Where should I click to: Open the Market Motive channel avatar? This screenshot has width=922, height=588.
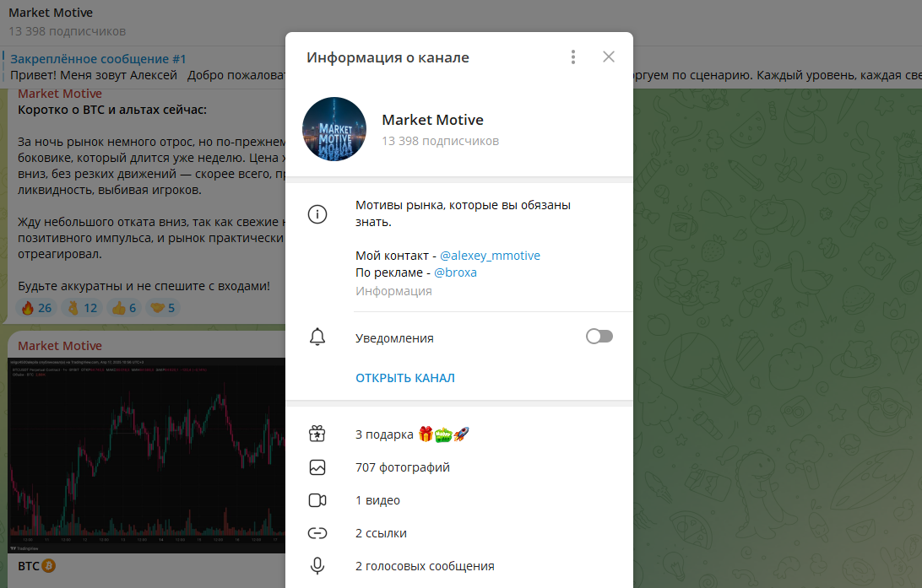coord(334,129)
